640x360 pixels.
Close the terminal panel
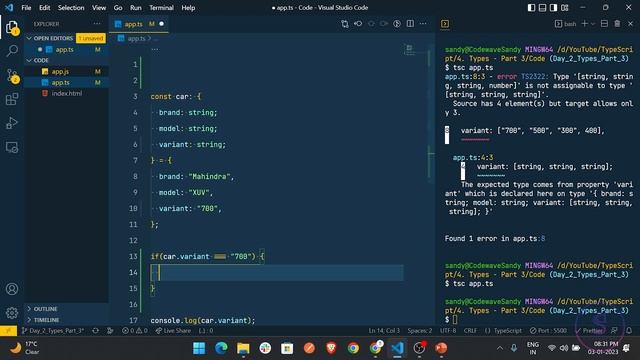(630, 24)
